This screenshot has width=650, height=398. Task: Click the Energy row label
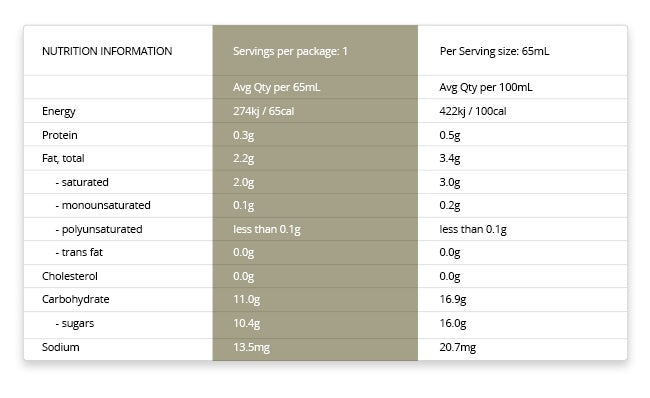point(58,112)
